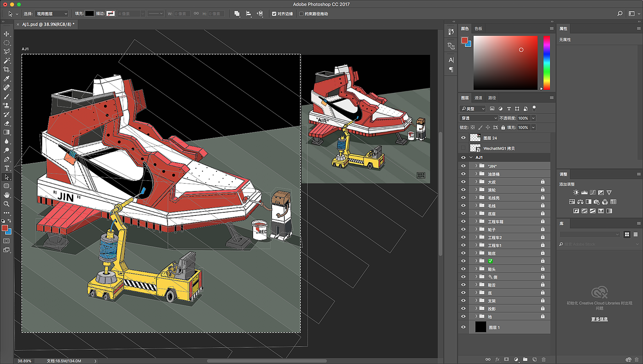Hide the 大叔 layer group
643x364 pixels.
pyautogui.click(x=463, y=182)
